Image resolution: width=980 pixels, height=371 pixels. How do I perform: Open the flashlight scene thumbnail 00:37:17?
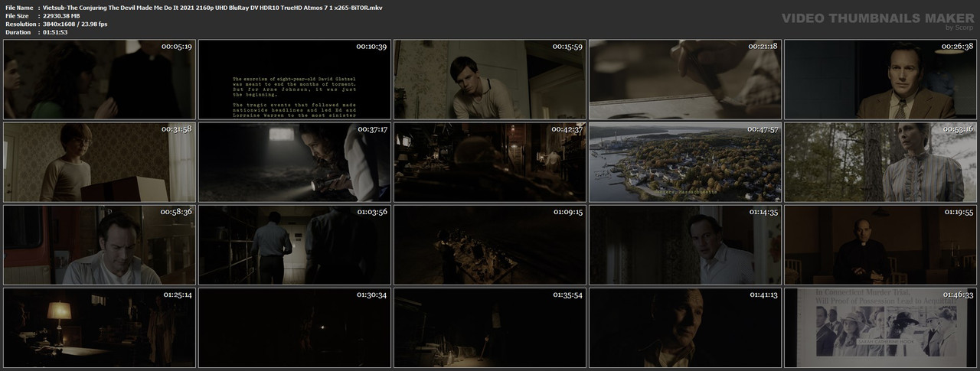click(x=295, y=162)
